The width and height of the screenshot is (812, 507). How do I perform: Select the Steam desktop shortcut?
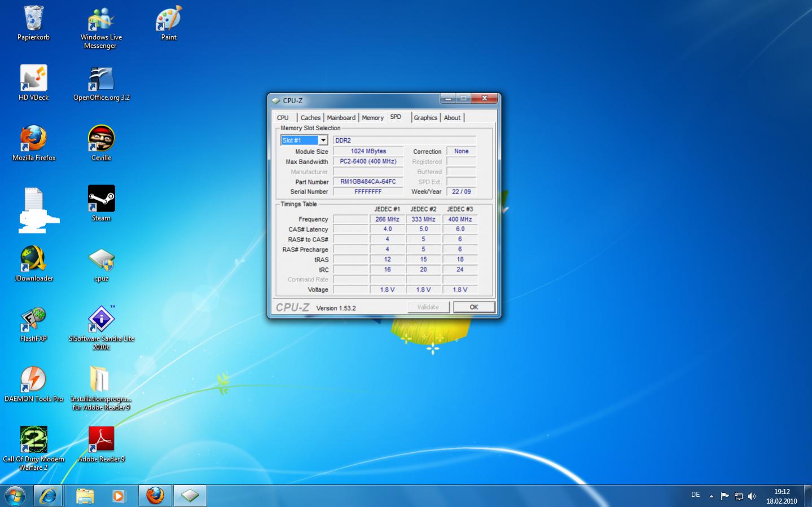click(x=101, y=204)
